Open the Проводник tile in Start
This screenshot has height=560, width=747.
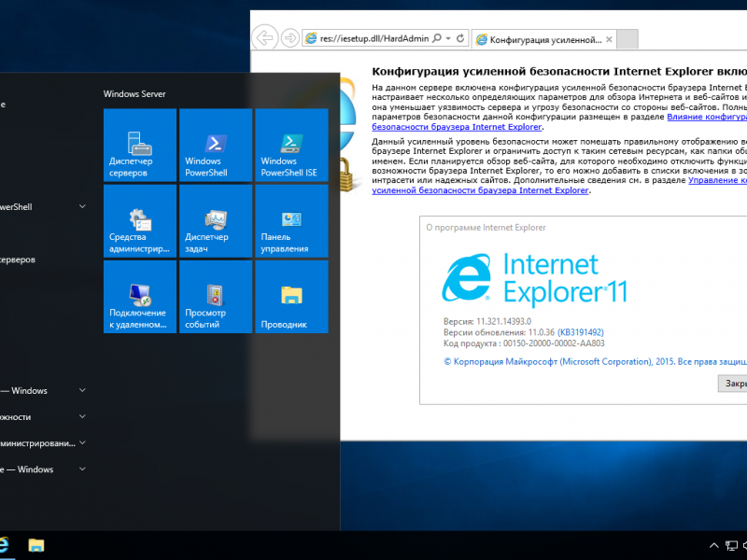point(291,297)
